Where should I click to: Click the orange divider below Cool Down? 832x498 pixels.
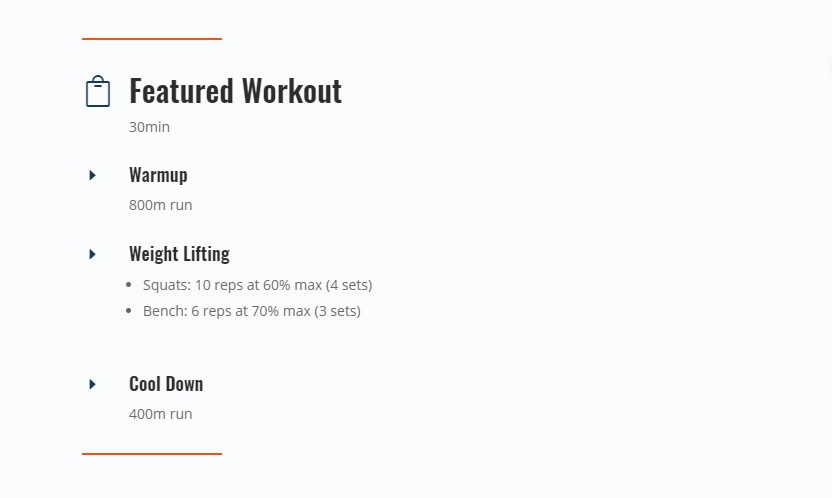152,454
